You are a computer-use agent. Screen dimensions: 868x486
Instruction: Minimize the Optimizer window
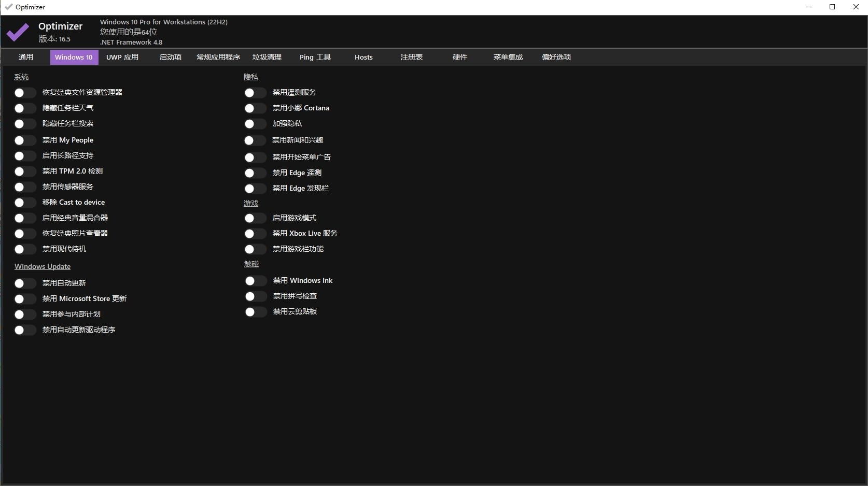[809, 7]
